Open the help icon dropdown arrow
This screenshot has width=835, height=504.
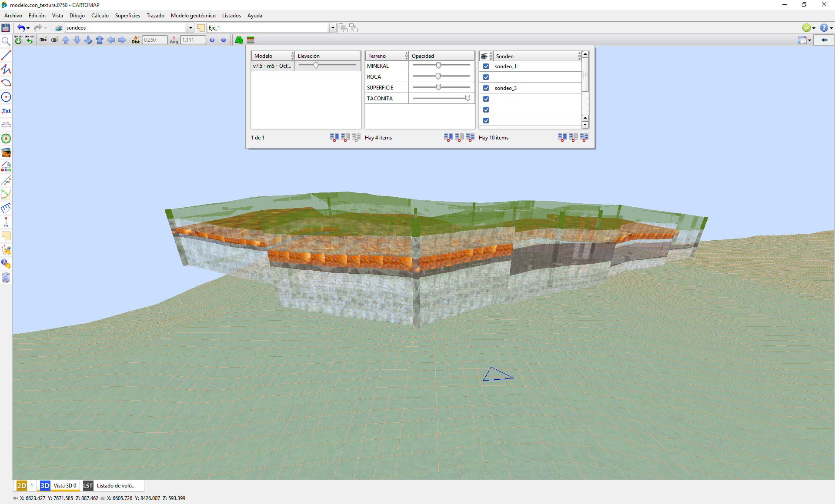tap(831, 28)
